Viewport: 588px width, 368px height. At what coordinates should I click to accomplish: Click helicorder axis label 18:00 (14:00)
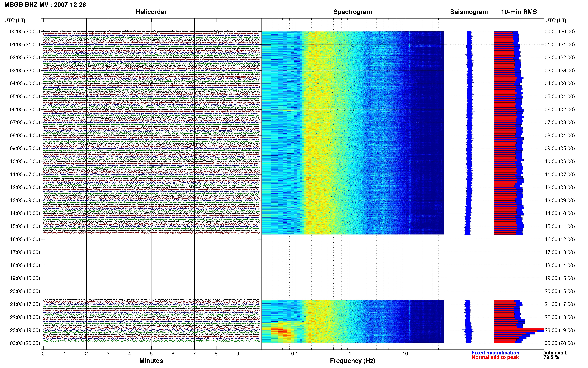tap(25, 265)
